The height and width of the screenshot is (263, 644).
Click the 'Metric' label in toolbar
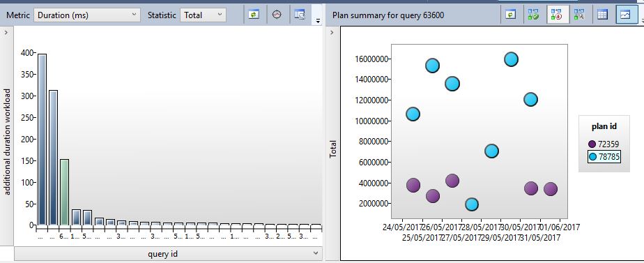pos(18,15)
